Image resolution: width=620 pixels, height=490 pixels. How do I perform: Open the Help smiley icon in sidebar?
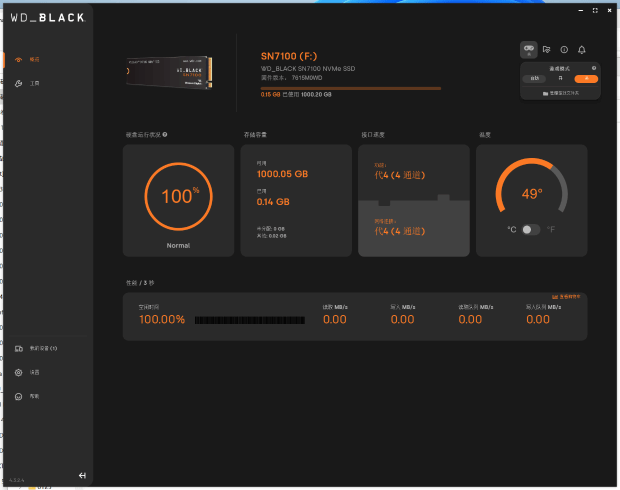point(19,396)
